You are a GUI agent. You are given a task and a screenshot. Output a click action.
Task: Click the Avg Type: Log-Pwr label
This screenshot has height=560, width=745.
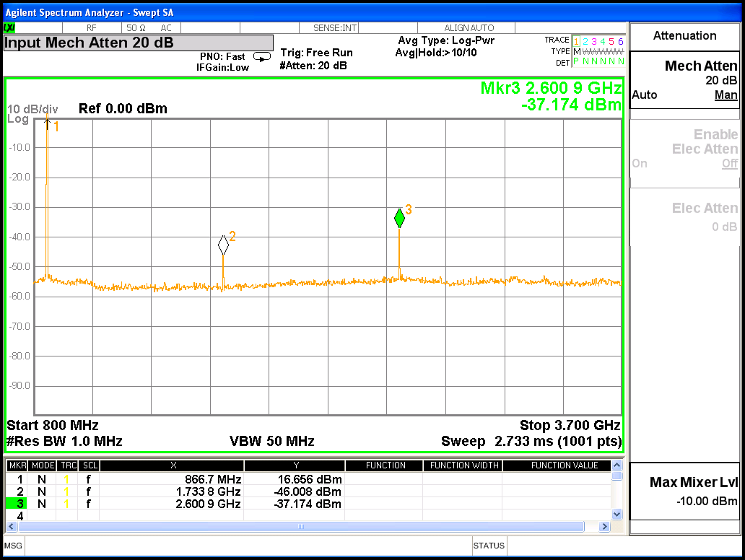tap(446, 40)
